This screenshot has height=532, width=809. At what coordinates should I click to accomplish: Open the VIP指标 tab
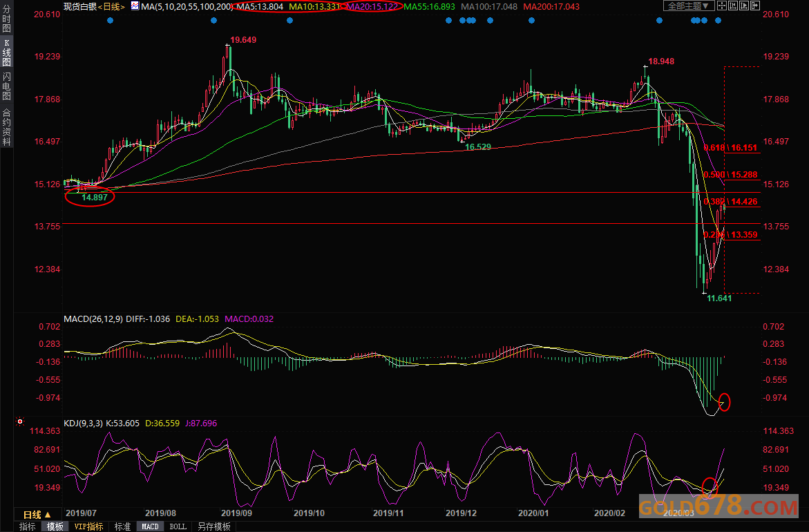(x=88, y=526)
